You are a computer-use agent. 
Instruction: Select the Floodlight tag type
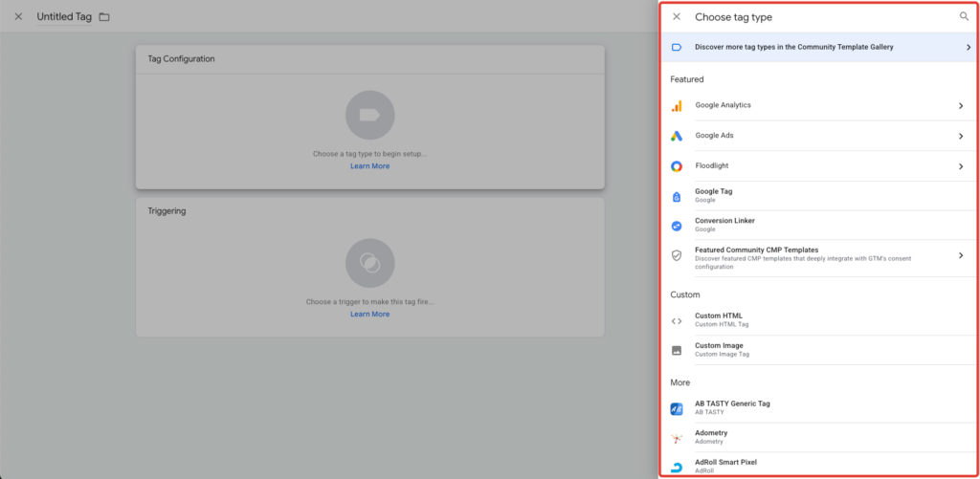[818, 166]
